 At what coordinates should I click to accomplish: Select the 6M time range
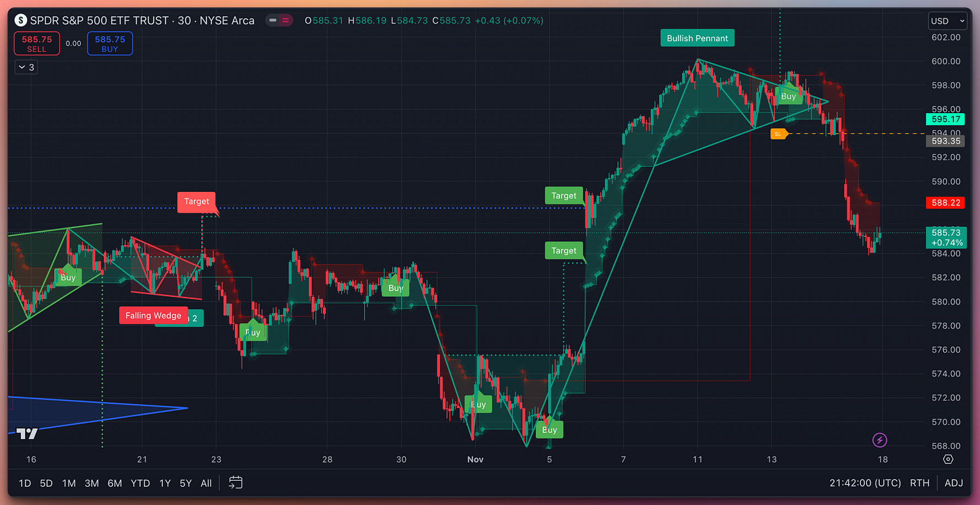pos(114,483)
